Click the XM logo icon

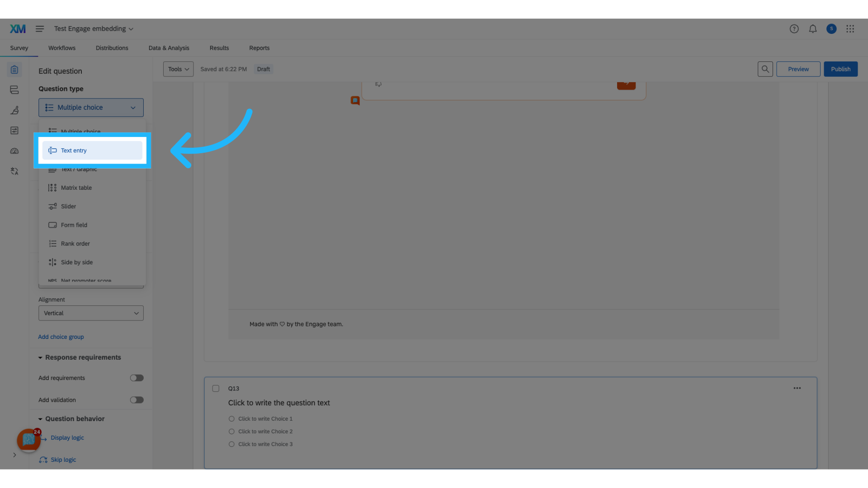click(18, 29)
